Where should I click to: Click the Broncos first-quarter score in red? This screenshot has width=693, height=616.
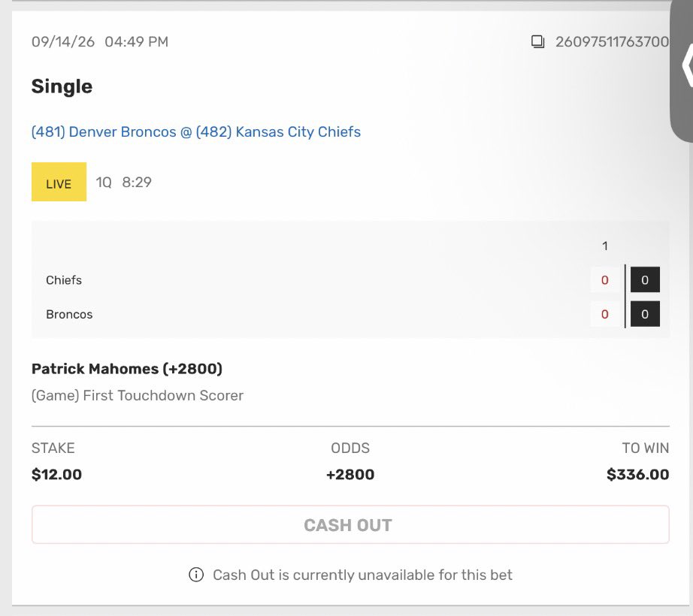tap(605, 315)
